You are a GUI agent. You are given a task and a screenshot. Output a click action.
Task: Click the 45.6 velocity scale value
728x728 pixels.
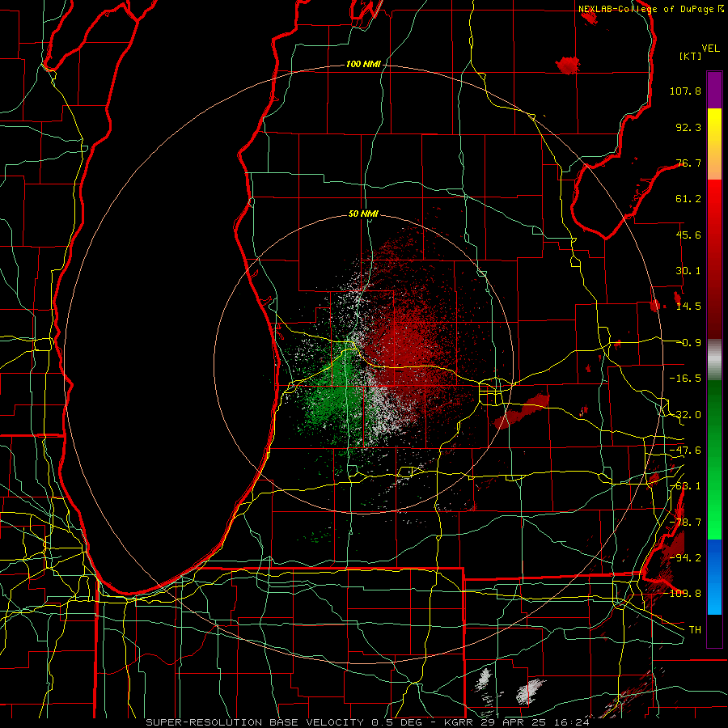[688, 235]
